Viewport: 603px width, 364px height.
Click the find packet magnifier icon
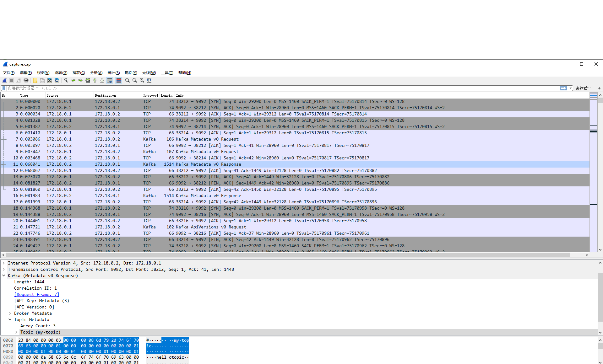click(66, 80)
